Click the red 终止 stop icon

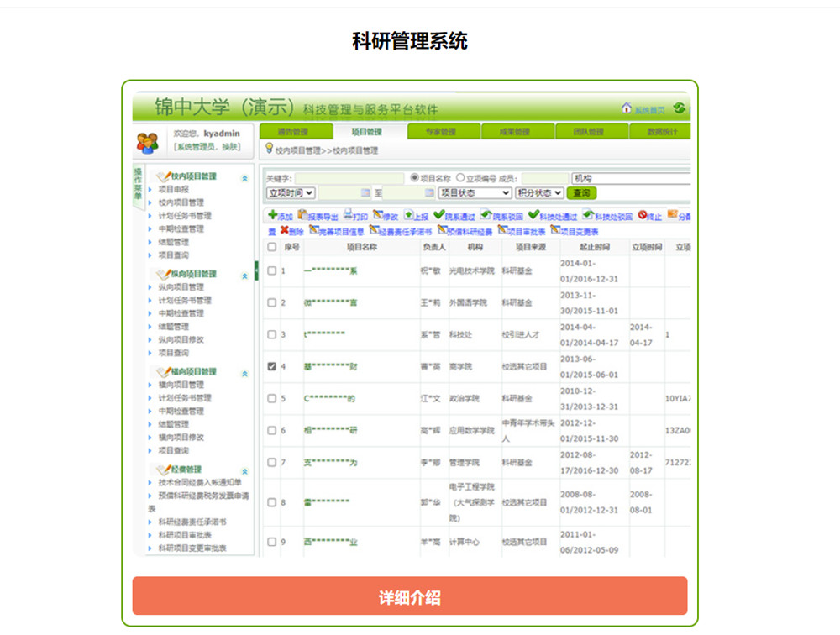[642, 215]
